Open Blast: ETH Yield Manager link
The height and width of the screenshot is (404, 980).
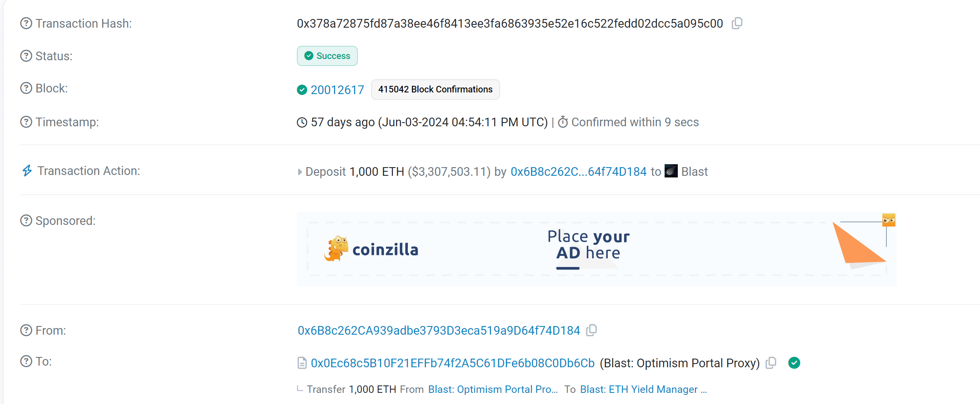(x=643, y=389)
